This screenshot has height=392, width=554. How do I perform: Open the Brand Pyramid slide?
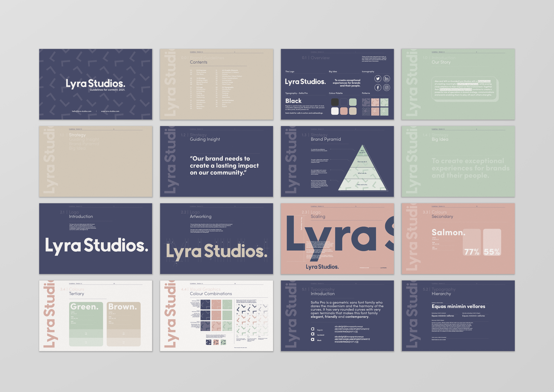(337, 161)
